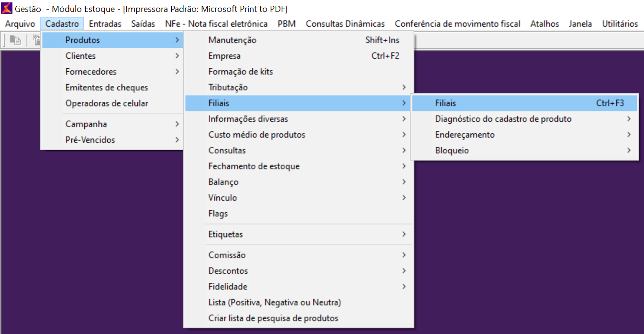Open the Manutenção menu entry
The width and height of the screenshot is (644, 334).
pos(233,40)
